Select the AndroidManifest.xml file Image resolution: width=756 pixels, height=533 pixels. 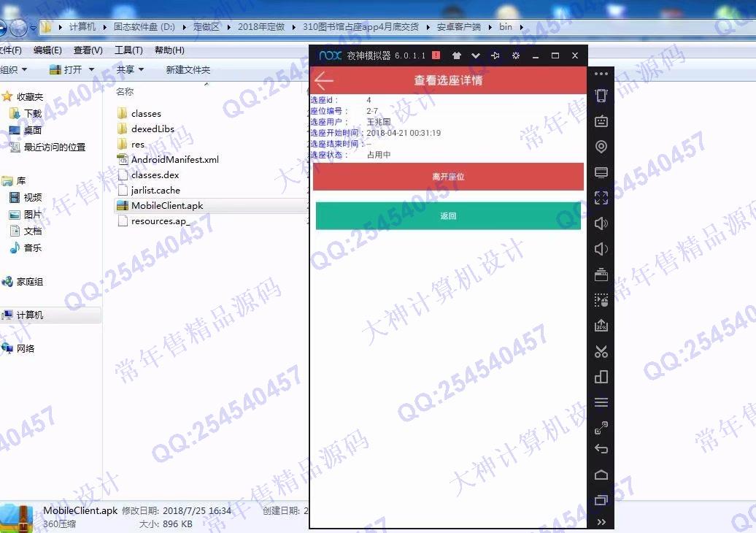(x=168, y=160)
